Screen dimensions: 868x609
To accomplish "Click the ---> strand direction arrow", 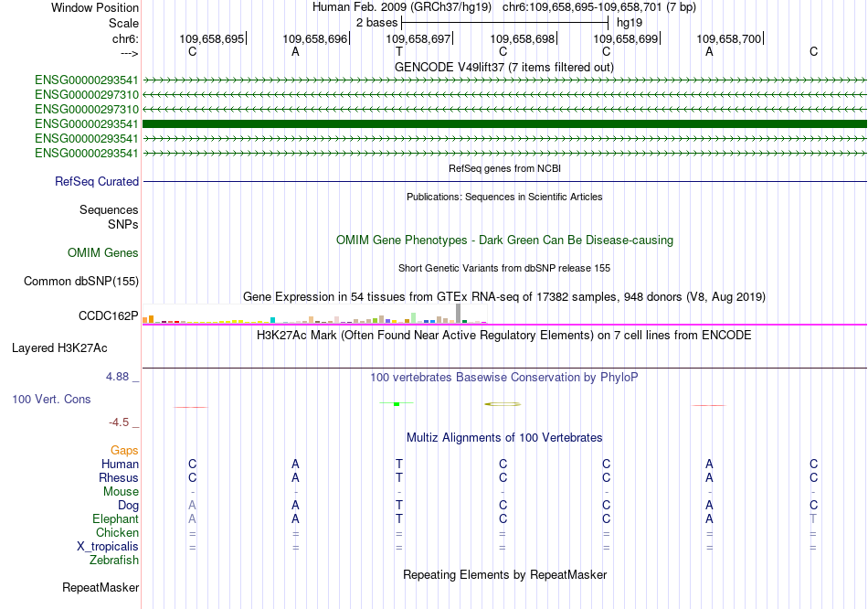I will pyautogui.click(x=130, y=53).
